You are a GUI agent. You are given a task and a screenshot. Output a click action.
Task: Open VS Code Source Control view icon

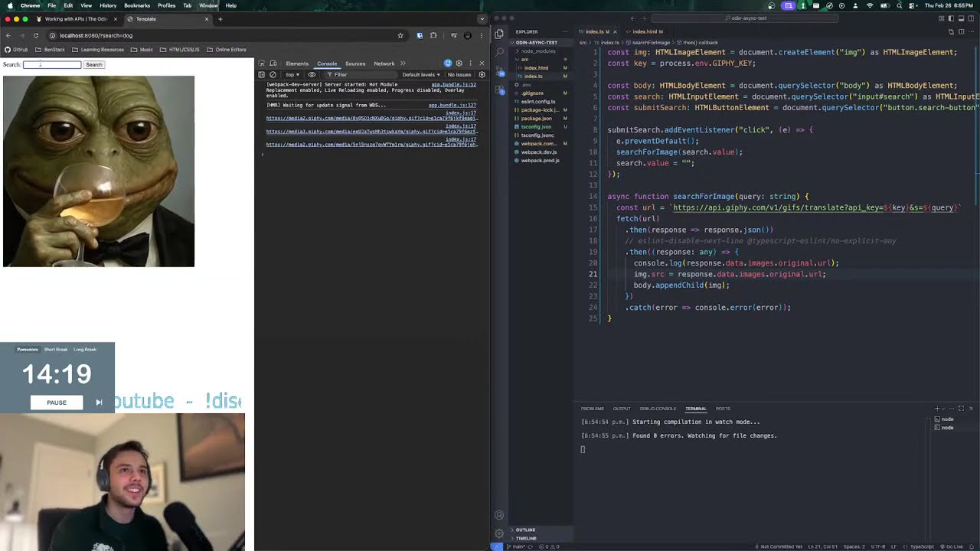499,71
